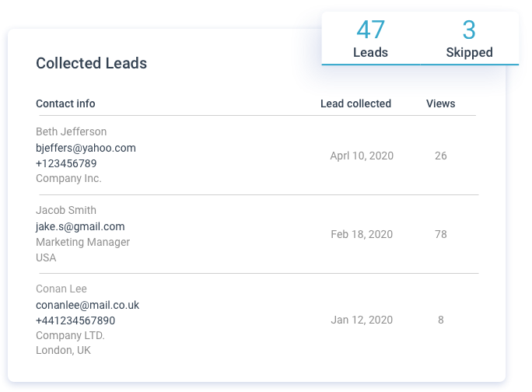
Task: Switch to the 3 Skipped tab
Action: point(470,38)
